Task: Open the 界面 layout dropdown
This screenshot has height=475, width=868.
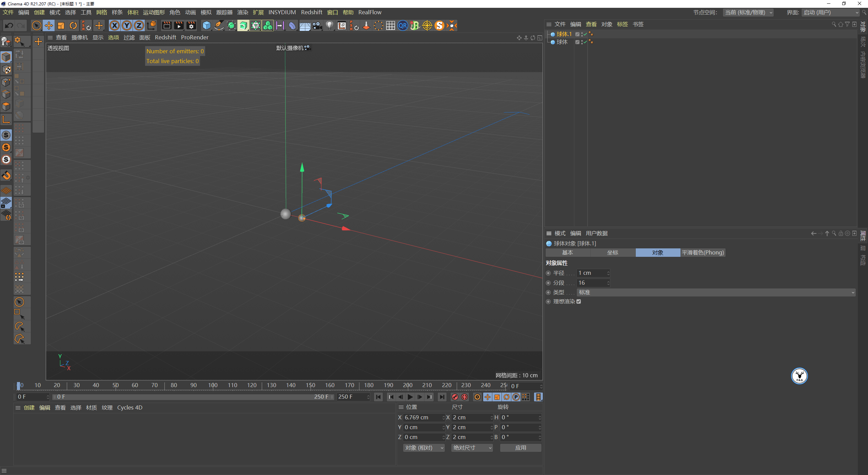Action: (831, 13)
